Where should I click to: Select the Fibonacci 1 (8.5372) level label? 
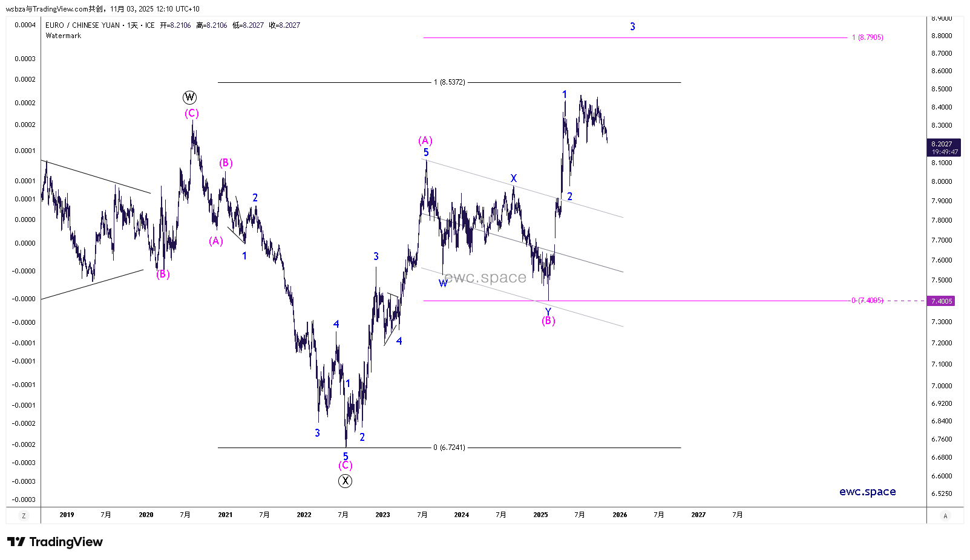click(x=450, y=82)
